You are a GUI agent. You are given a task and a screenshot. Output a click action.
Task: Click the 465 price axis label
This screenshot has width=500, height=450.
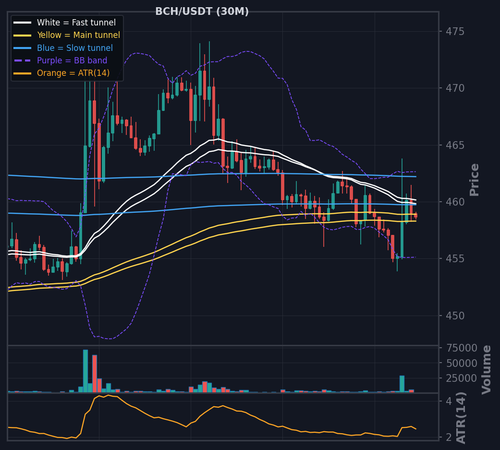click(x=455, y=145)
